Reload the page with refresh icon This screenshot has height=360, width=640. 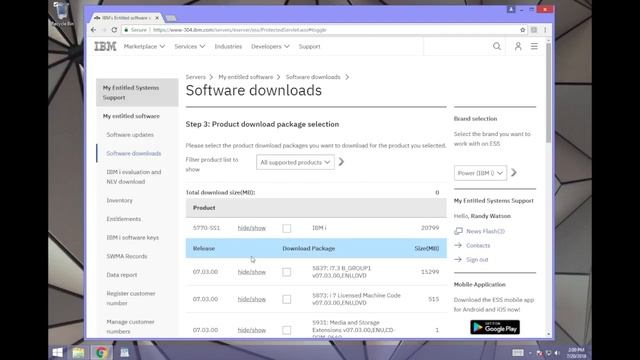[x=114, y=30]
